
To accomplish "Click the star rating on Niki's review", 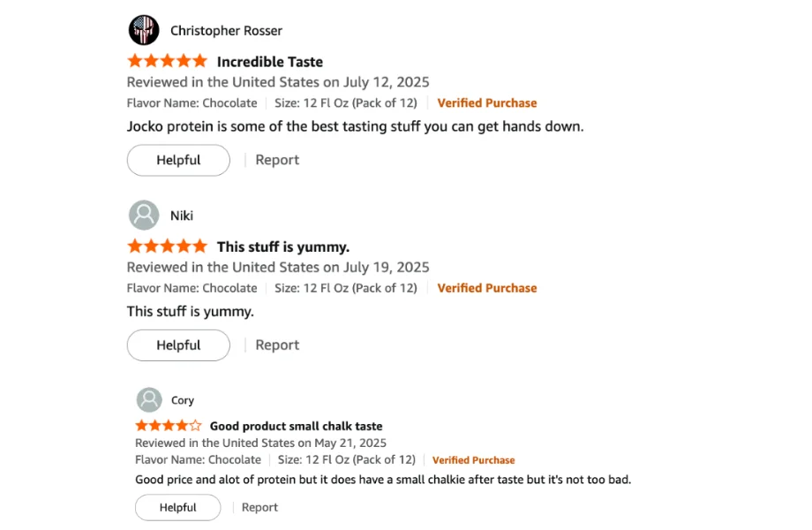I will coord(167,246).
